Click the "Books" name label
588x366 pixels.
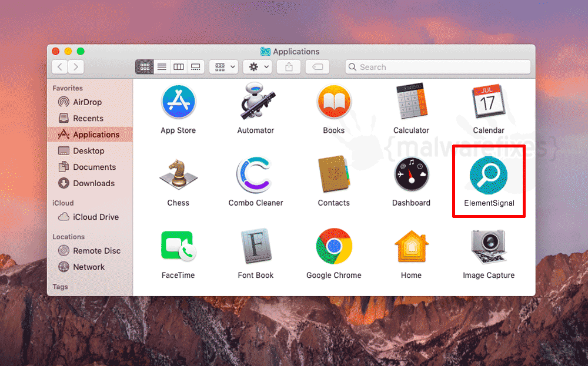334,130
